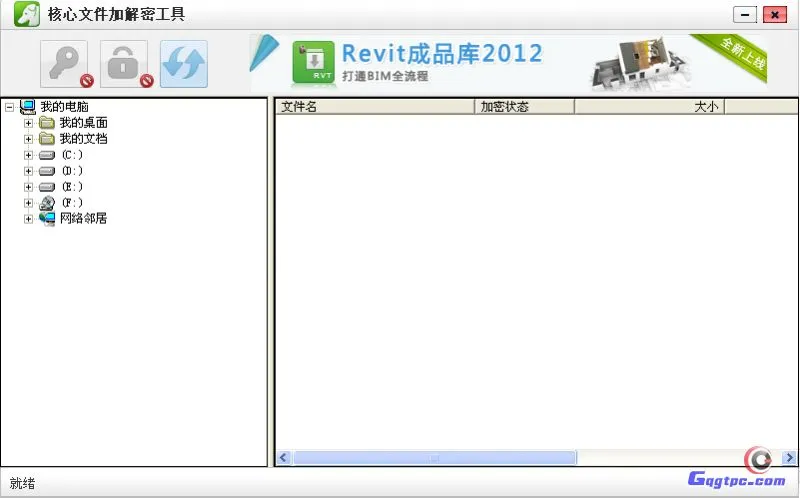Select the 我的桌面 folder
The image size is (800, 498).
(84, 122)
